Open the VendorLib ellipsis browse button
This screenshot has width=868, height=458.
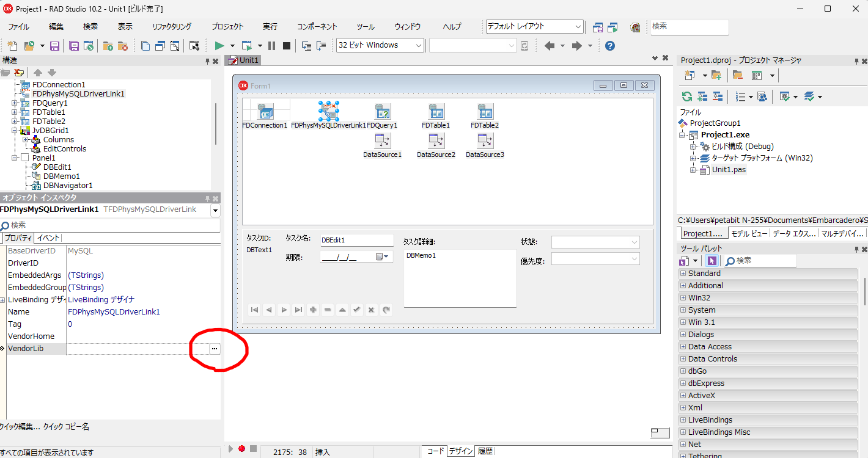pos(214,348)
